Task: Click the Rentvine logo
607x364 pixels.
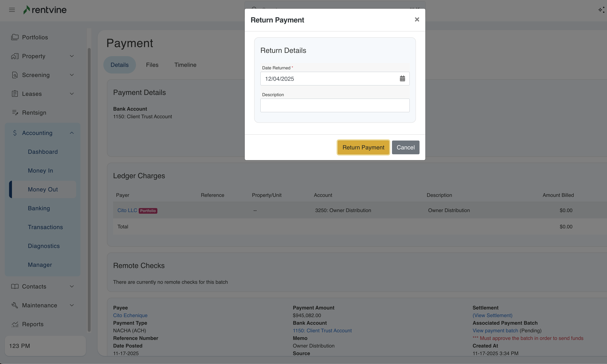Action: [x=45, y=10]
